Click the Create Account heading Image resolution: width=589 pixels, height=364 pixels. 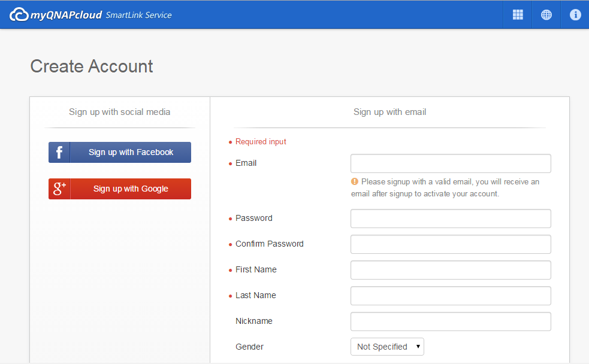pyautogui.click(x=92, y=66)
